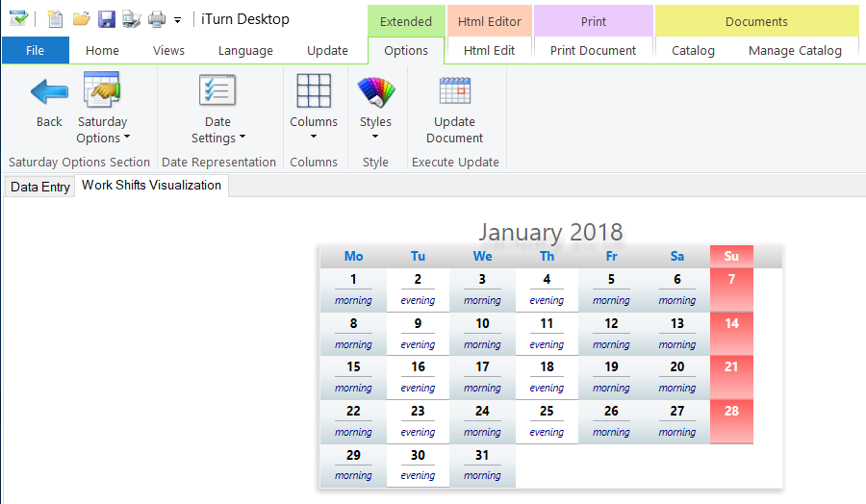
Task: Click the We column header
Action: [x=482, y=256]
